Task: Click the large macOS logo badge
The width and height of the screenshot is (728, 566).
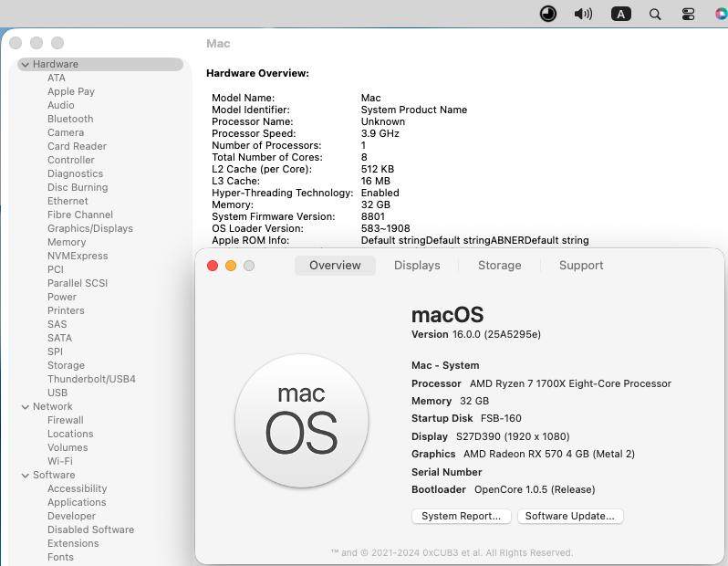Action: coord(302,421)
